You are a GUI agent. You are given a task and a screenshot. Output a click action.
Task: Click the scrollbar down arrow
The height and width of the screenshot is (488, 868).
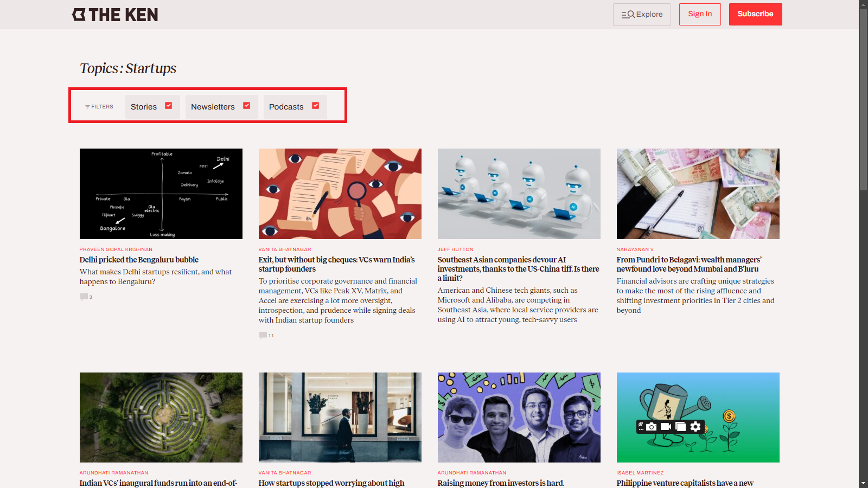(863, 483)
